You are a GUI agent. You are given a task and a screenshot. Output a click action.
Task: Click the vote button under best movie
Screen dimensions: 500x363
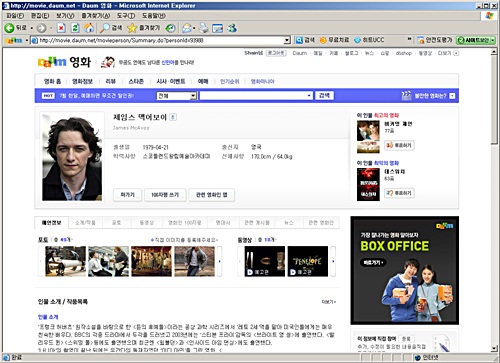pos(399,145)
